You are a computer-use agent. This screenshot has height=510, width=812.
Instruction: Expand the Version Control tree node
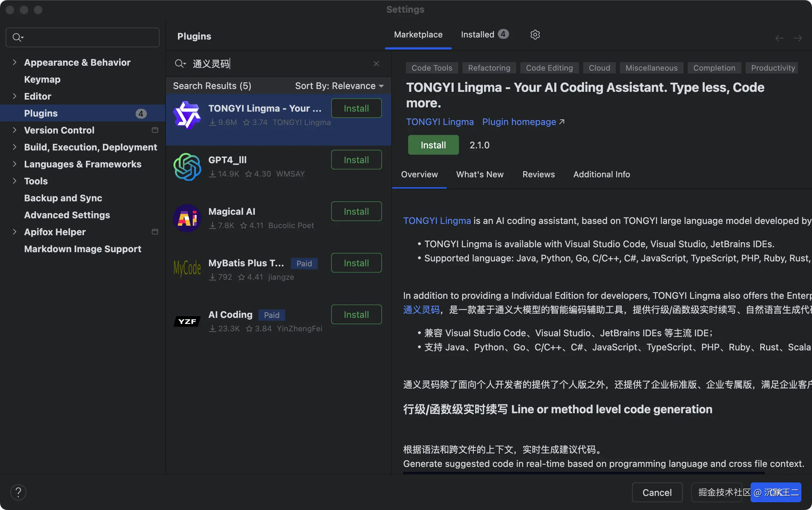pyautogui.click(x=14, y=130)
